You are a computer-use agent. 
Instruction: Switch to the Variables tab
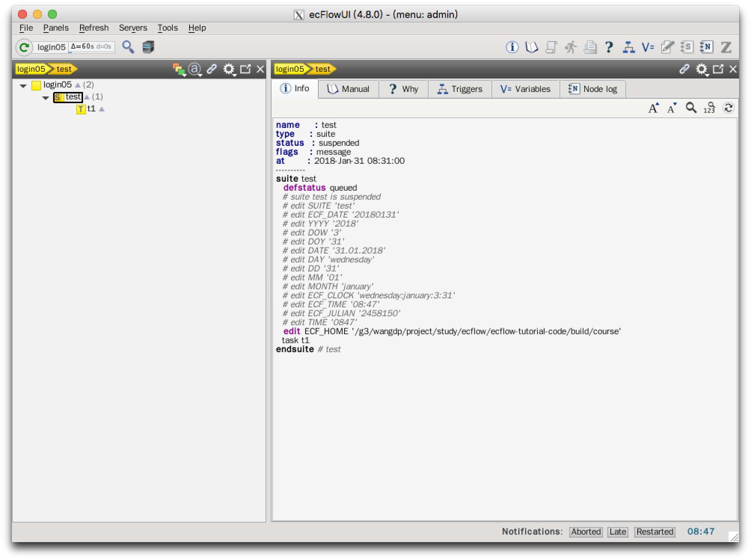point(525,89)
